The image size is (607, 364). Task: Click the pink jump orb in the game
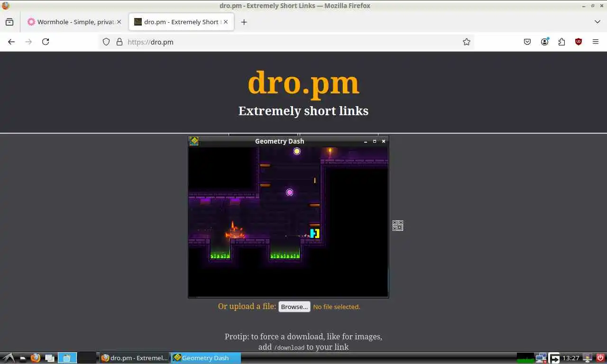point(290,192)
